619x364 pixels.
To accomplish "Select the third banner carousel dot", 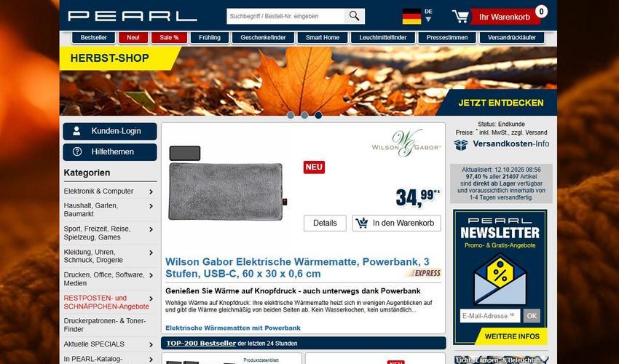I will 318,115.
